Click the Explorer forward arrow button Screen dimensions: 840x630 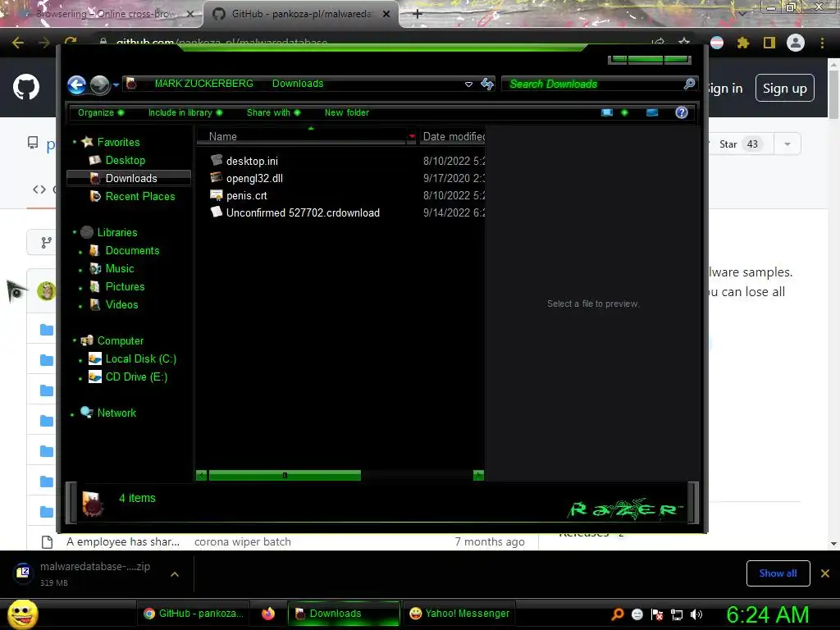(99, 84)
